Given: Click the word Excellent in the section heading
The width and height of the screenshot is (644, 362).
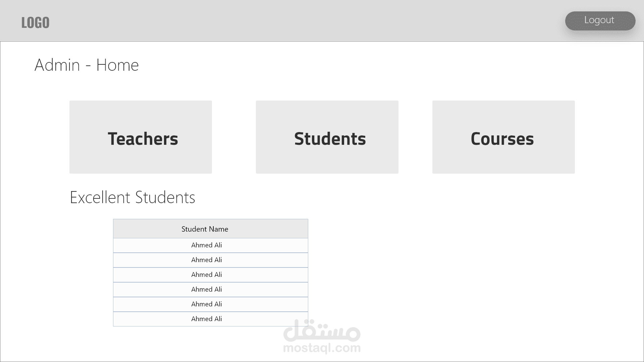Looking at the screenshot, I should coord(100,197).
